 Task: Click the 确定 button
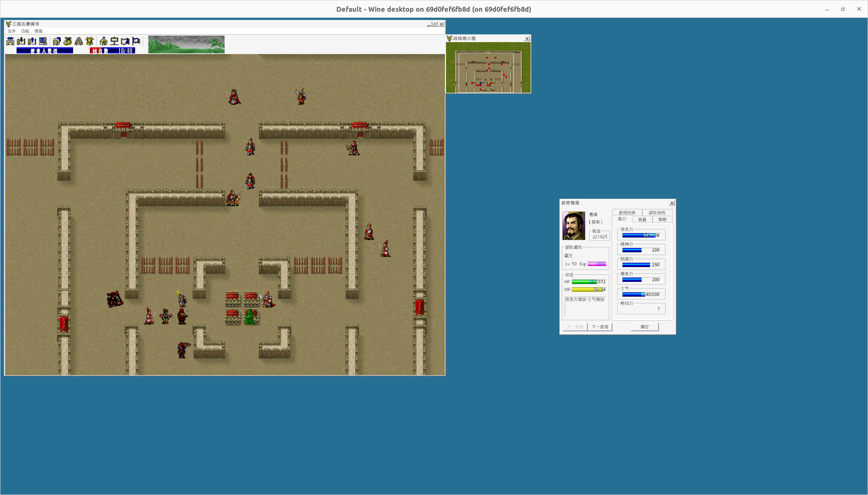click(644, 327)
